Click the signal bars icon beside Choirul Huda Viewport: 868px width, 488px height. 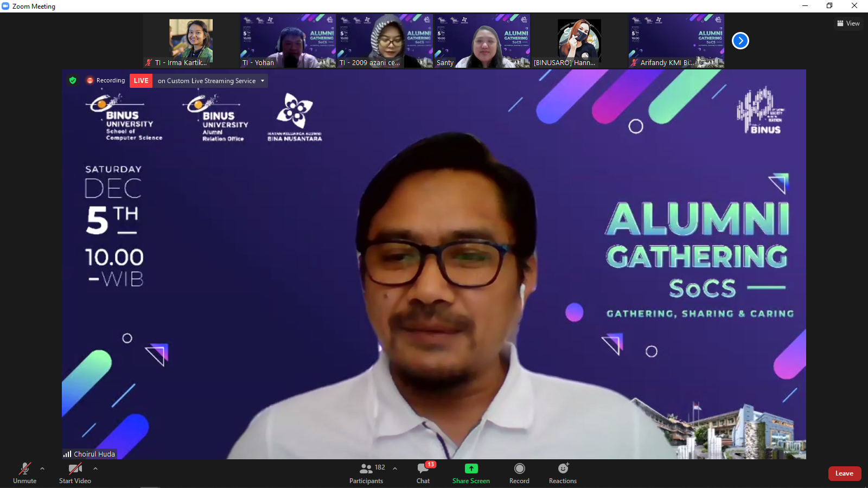point(67,454)
